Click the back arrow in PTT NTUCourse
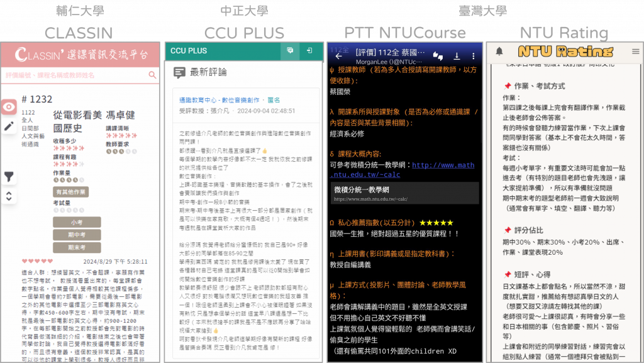Viewport: 644px width, 363px height. pyautogui.click(x=338, y=56)
